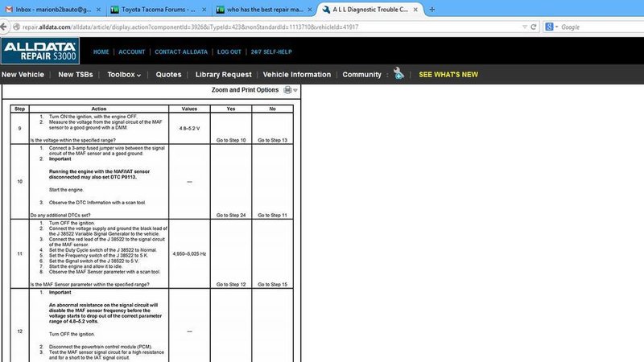Open a new browser tab with plus icon
This screenshot has height=362, width=644.
pos(432,10)
